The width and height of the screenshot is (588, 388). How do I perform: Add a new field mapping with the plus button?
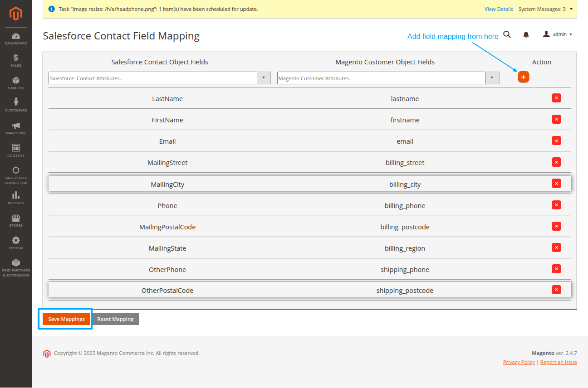(523, 77)
